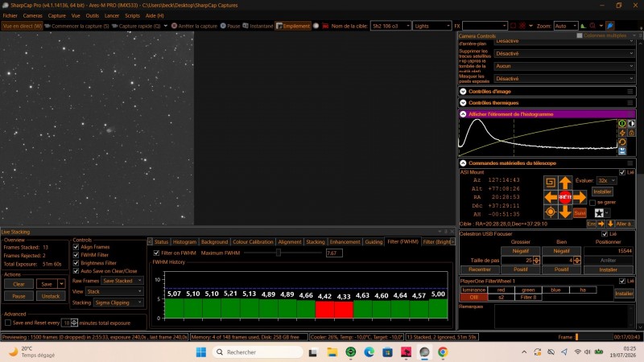
Task: Click the histogram auto-stretch lightning icon
Action: pyautogui.click(x=622, y=133)
